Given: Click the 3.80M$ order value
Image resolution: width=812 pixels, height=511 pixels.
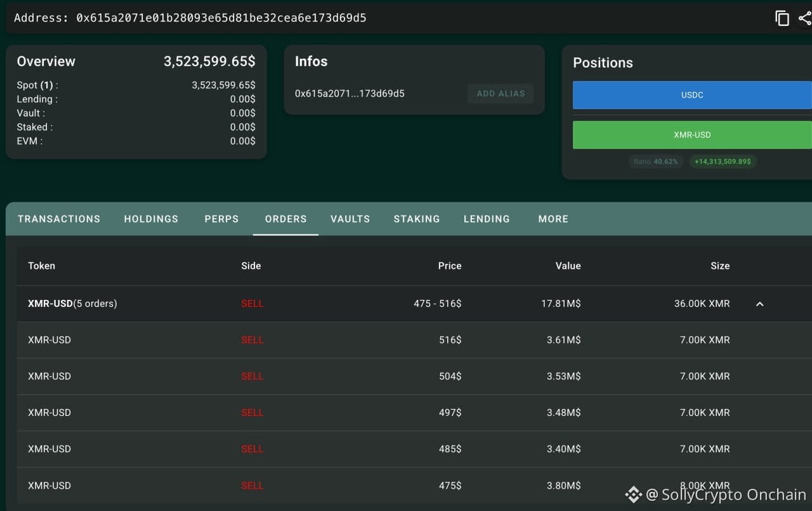Looking at the screenshot, I should point(564,486).
